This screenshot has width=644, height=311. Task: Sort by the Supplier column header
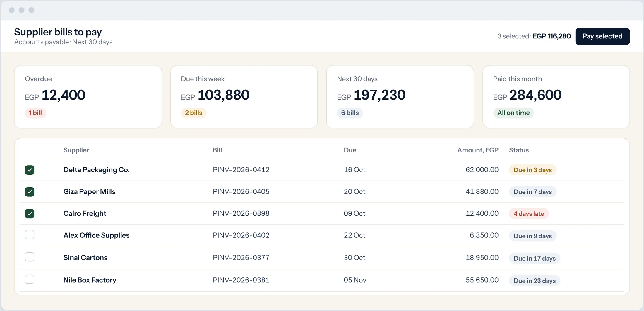[76, 150]
